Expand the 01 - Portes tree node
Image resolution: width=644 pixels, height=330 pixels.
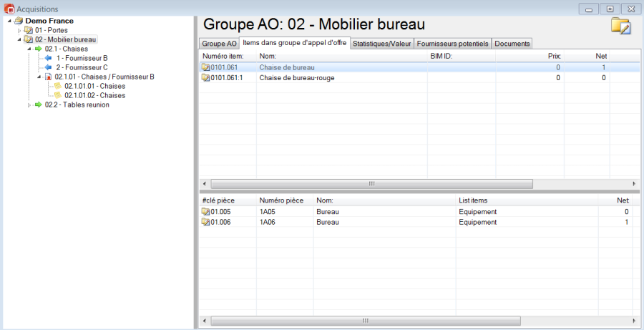coord(19,31)
